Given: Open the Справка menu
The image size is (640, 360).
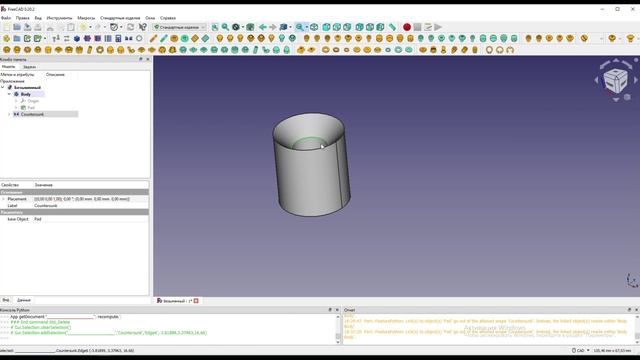Looking at the screenshot, I should (168, 18).
